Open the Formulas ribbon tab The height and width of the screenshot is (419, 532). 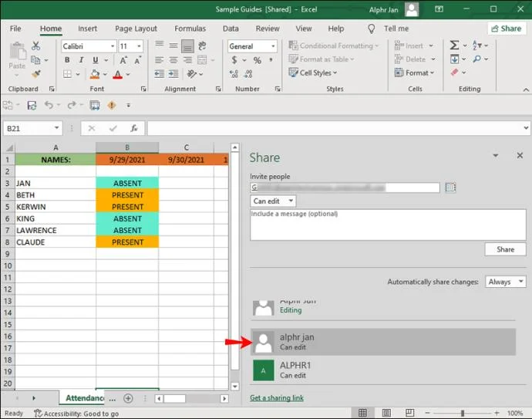coord(190,29)
